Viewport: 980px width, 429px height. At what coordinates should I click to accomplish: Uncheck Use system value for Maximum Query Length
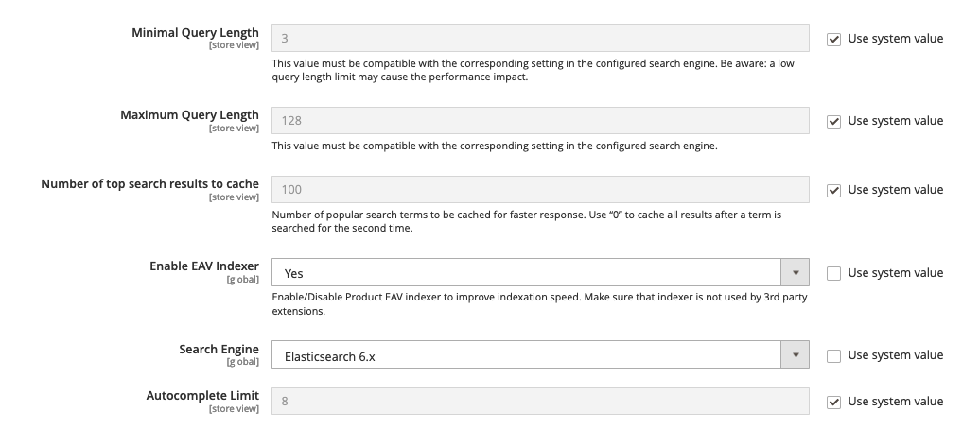pyautogui.click(x=833, y=122)
